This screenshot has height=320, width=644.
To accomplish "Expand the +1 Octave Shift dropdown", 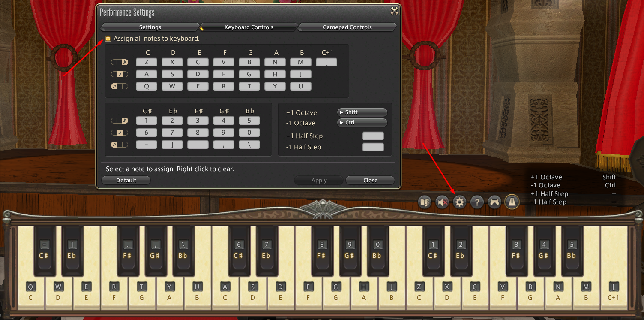I will tap(362, 112).
